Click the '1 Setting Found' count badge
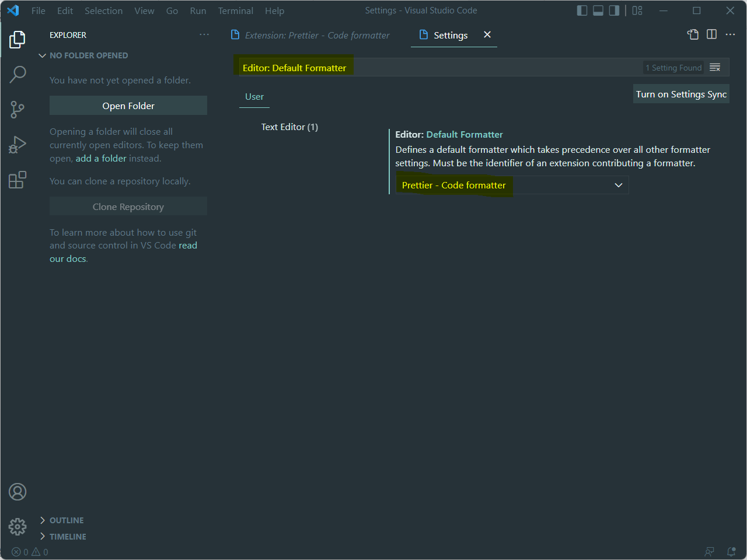 click(673, 68)
